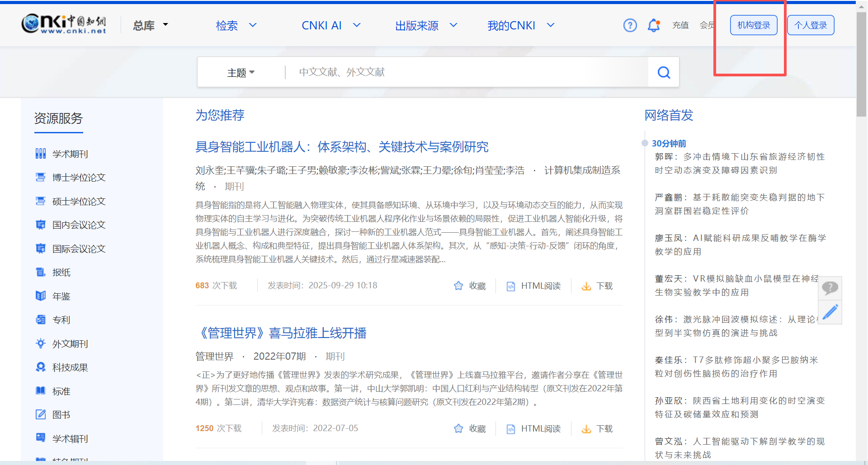The width and height of the screenshot is (868, 465).
Task: Click the 个人登录 button
Action: [811, 25]
